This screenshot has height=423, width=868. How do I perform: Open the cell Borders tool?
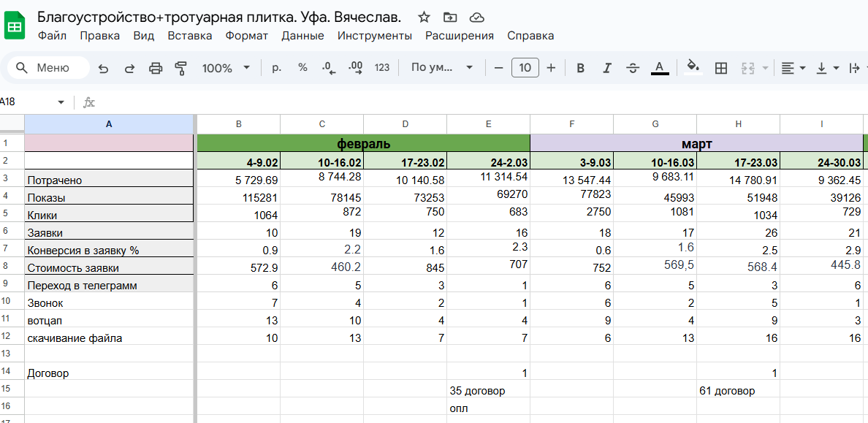(x=721, y=68)
